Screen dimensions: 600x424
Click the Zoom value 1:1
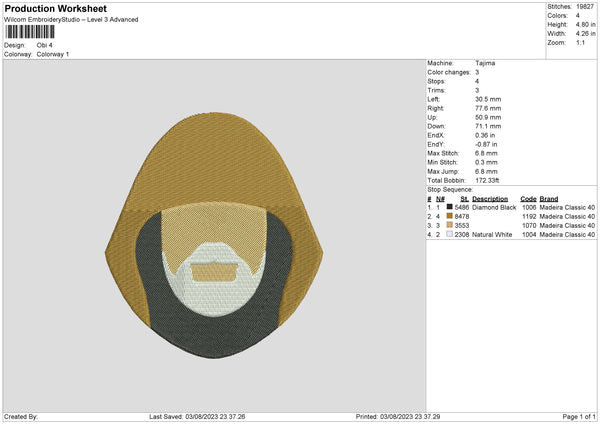click(x=582, y=45)
